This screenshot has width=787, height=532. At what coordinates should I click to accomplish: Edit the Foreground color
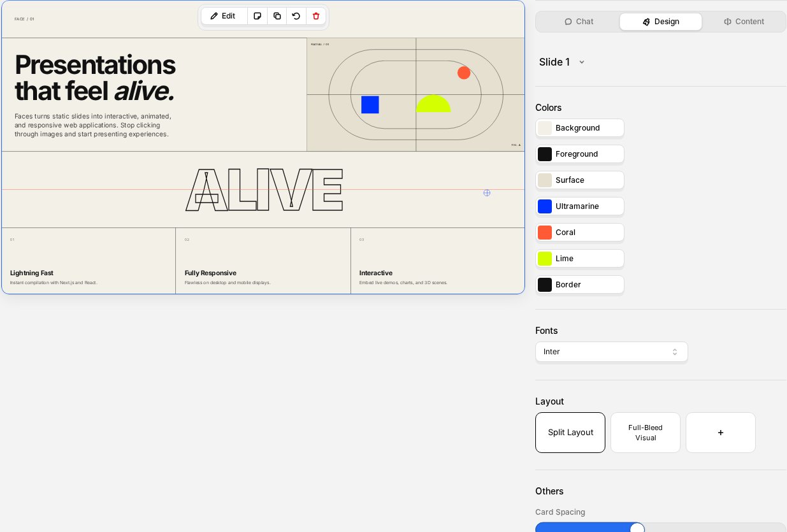pyautogui.click(x=580, y=154)
